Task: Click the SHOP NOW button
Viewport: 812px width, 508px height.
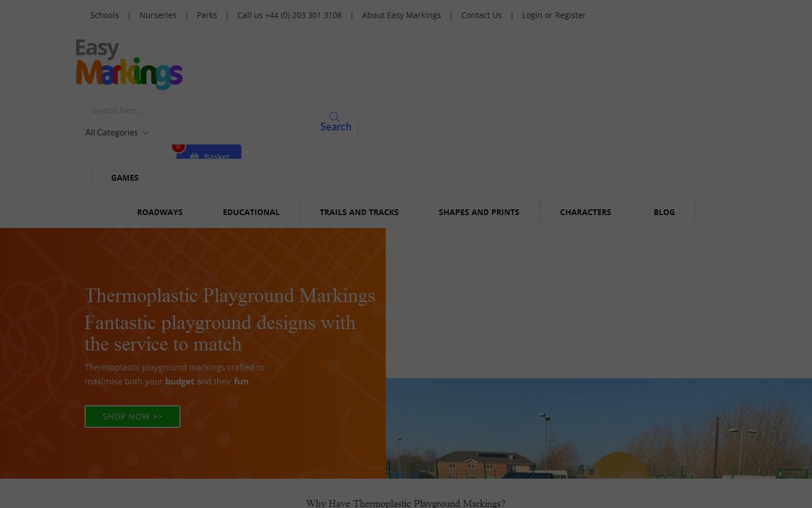Action: [132, 417]
